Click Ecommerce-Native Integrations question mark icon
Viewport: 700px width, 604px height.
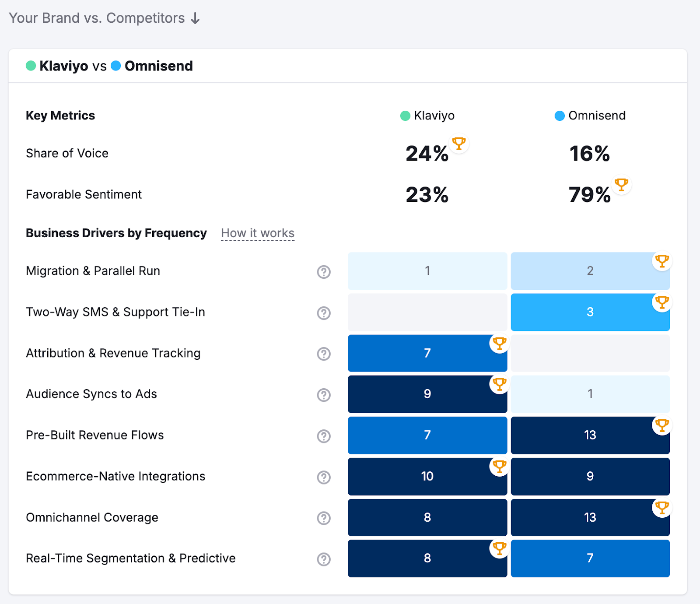click(x=324, y=477)
